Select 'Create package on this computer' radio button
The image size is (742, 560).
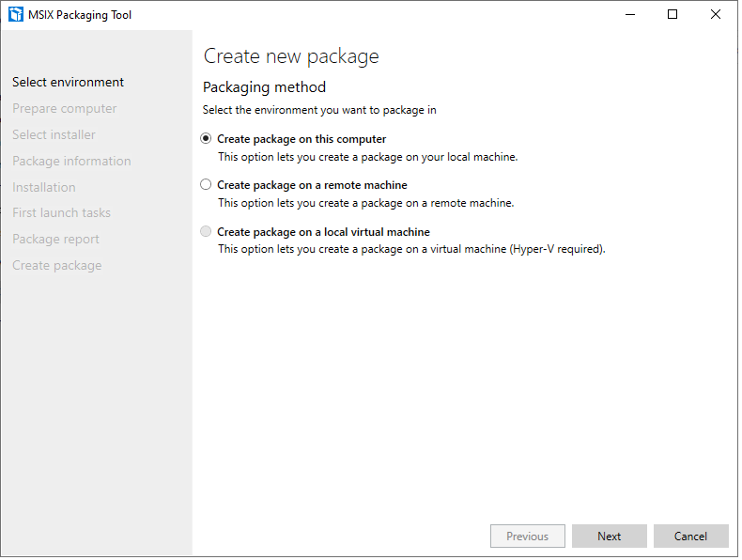pos(207,139)
